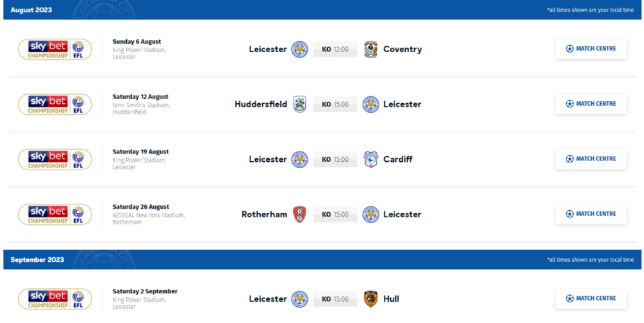644x323 pixels.
Task: Click Leicester crest in the Coventry fixture
Action: (299, 50)
